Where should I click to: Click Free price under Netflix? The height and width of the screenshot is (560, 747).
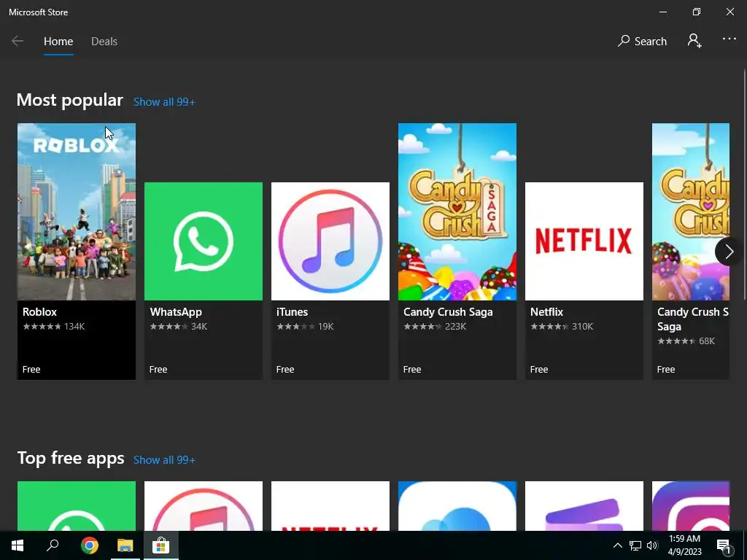(539, 370)
